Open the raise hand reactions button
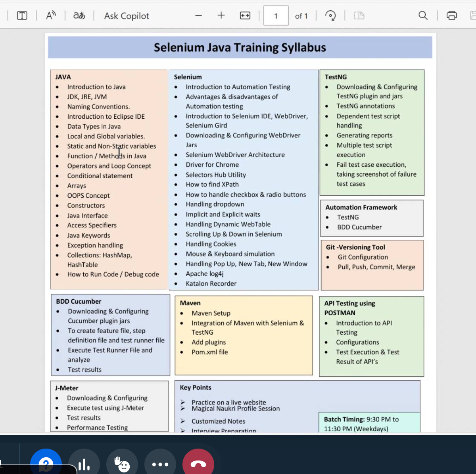This screenshot has height=474, width=476. (122, 464)
